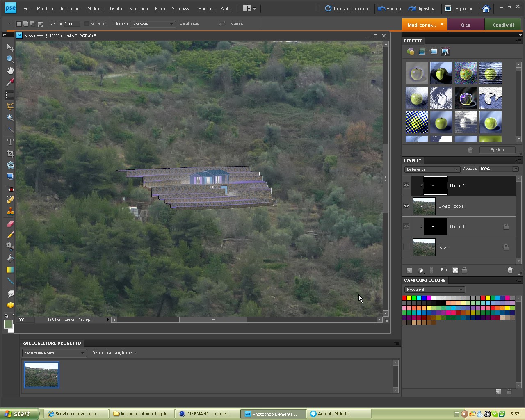
Task: Click Ripristina pannelli button
Action: [347, 8]
